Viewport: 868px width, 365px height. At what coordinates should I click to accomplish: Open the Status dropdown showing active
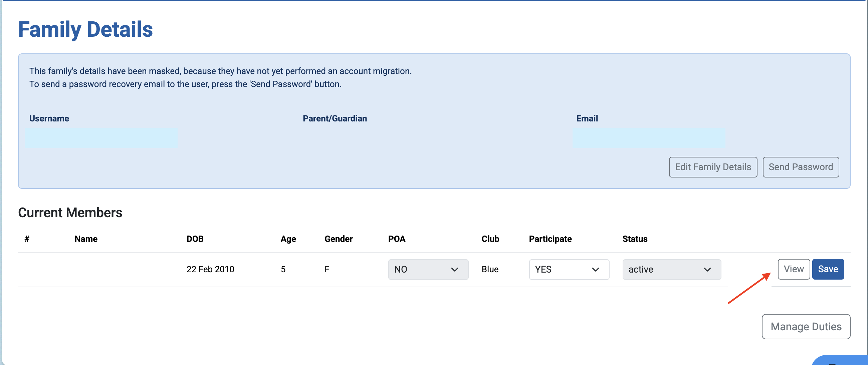[x=672, y=269]
